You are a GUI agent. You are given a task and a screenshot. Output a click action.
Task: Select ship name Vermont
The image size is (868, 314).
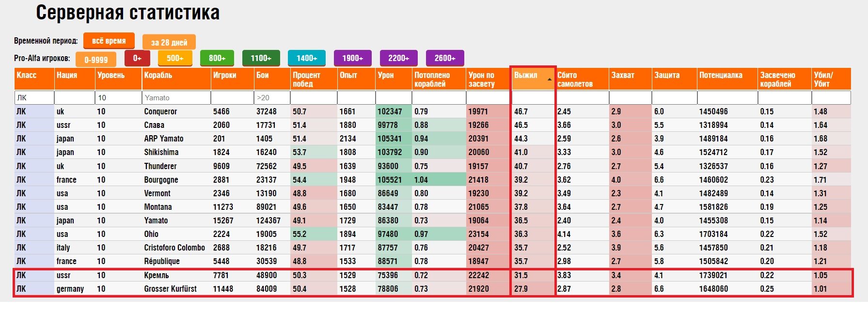[x=158, y=193]
